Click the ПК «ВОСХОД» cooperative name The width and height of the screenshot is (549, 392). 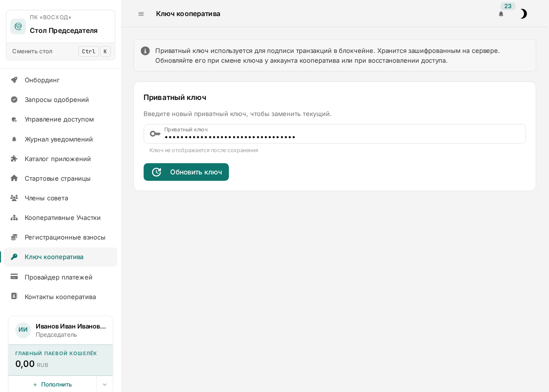coord(51,18)
